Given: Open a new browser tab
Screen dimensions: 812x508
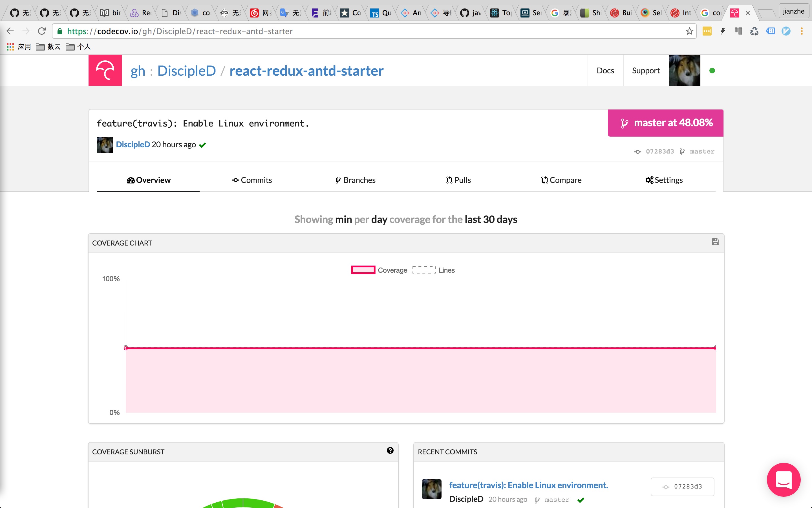Looking at the screenshot, I should (x=767, y=14).
